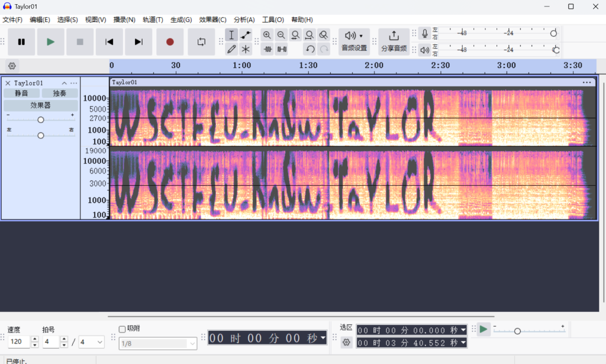The height and width of the screenshot is (364, 606).
Task: Select the Selection (I-beam) tool
Action: coord(231,35)
